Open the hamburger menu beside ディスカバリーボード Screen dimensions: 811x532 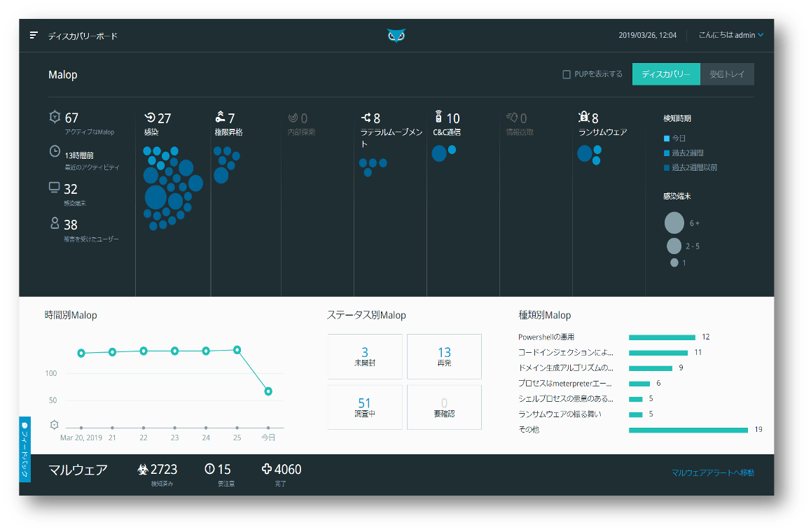[x=34, y=35]
